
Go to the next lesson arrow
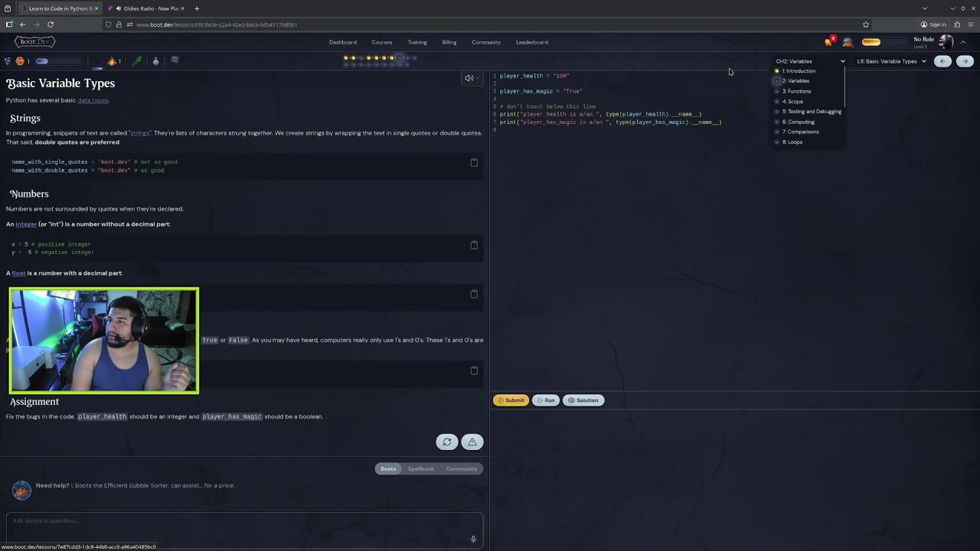965,61
